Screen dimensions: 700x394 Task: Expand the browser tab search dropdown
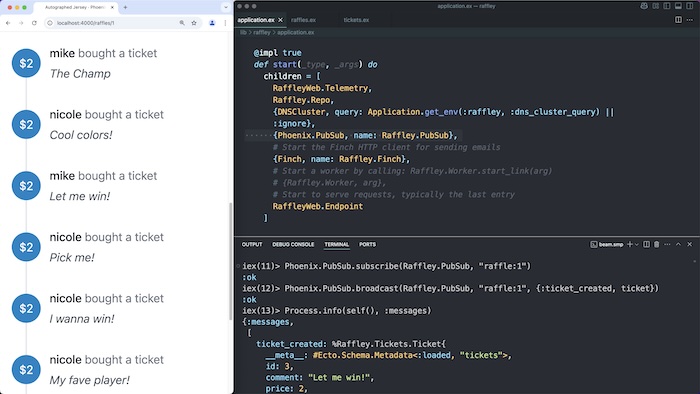point(225,7)
